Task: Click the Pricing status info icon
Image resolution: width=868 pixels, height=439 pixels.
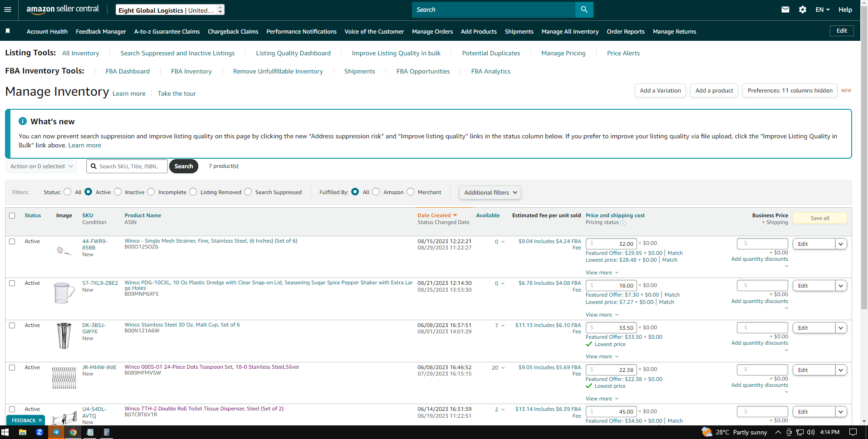Action: [x=623, y=223]
